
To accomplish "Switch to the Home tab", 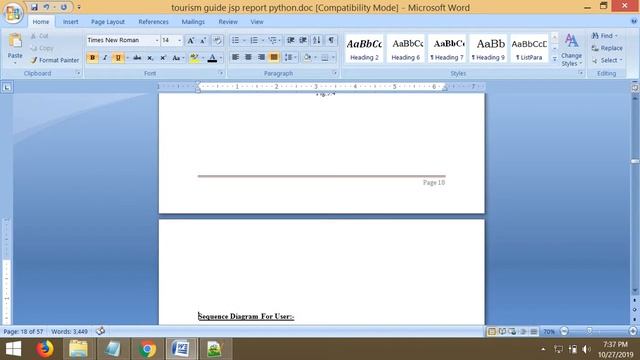I will pos(41,22).
